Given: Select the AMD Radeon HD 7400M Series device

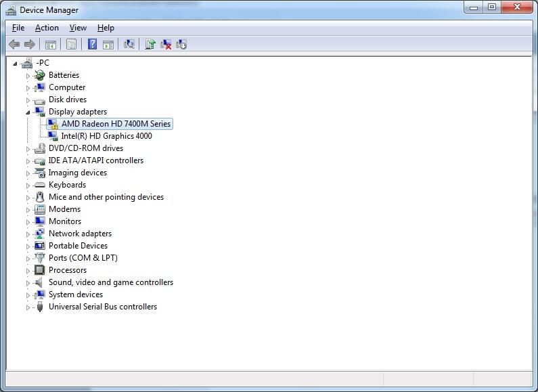Looking at the screenshot, I should [116, 124].
